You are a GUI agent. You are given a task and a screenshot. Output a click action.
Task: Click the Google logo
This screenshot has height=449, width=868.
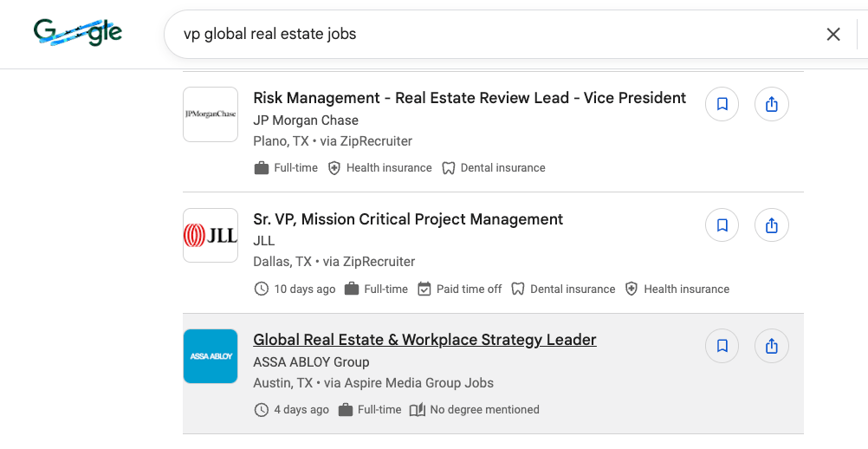coord(78,33)
